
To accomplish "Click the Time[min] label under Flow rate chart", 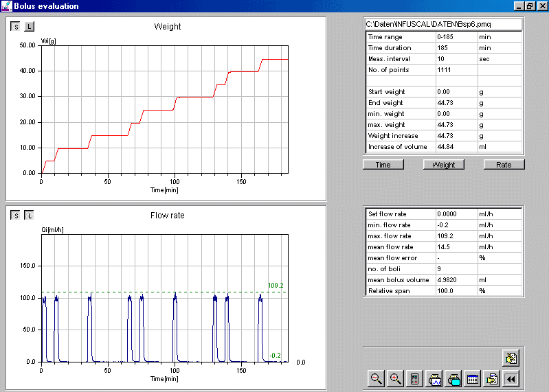I will pos(164,379).
